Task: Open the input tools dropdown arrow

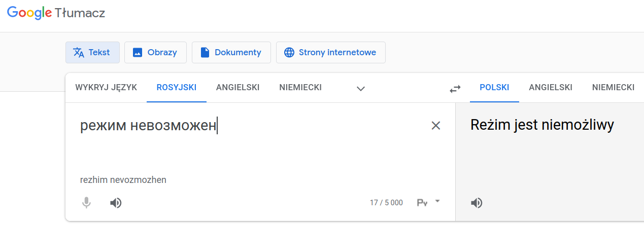Action: coord(437,201)
